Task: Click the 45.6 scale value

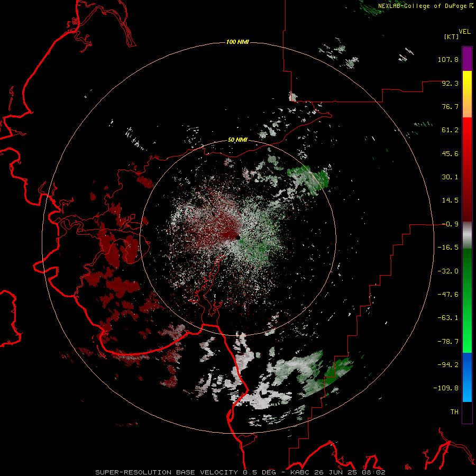Action: [450, 153]
